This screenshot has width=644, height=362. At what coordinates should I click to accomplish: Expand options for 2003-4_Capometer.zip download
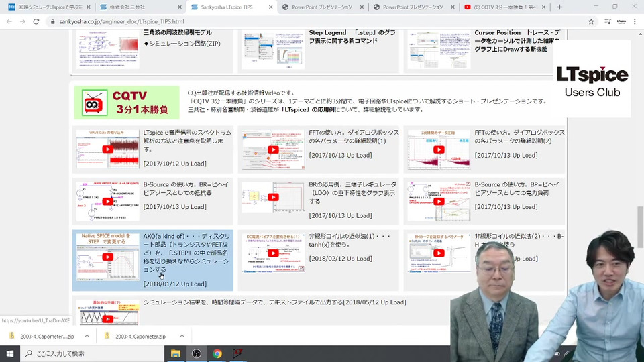(182, 336)
